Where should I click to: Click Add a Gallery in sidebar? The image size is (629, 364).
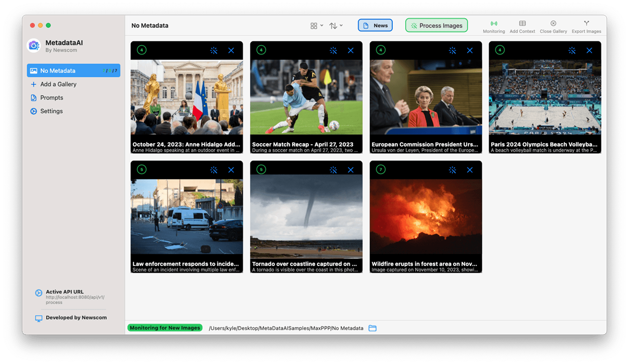tap(58, 84)
